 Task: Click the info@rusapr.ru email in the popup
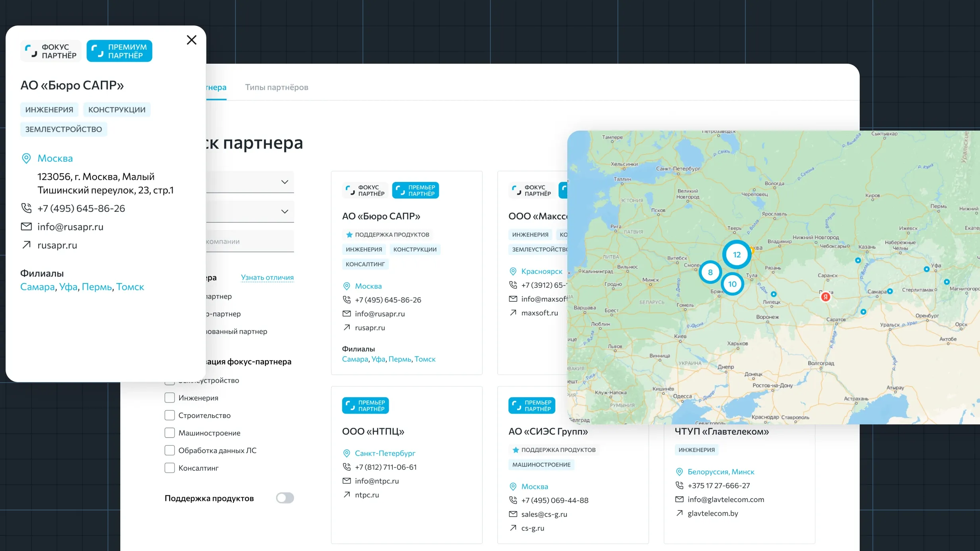point(71,227)
